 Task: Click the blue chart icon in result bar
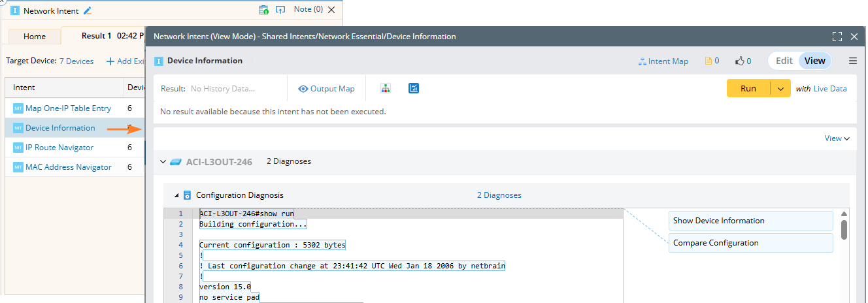[413, 89]
